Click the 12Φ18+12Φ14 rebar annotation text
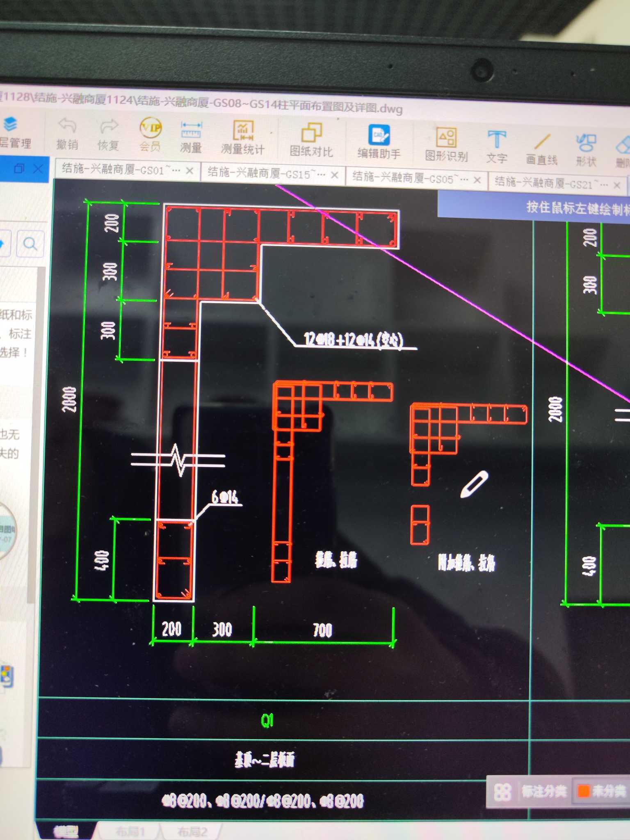630x840 pixels. point(353,340)
